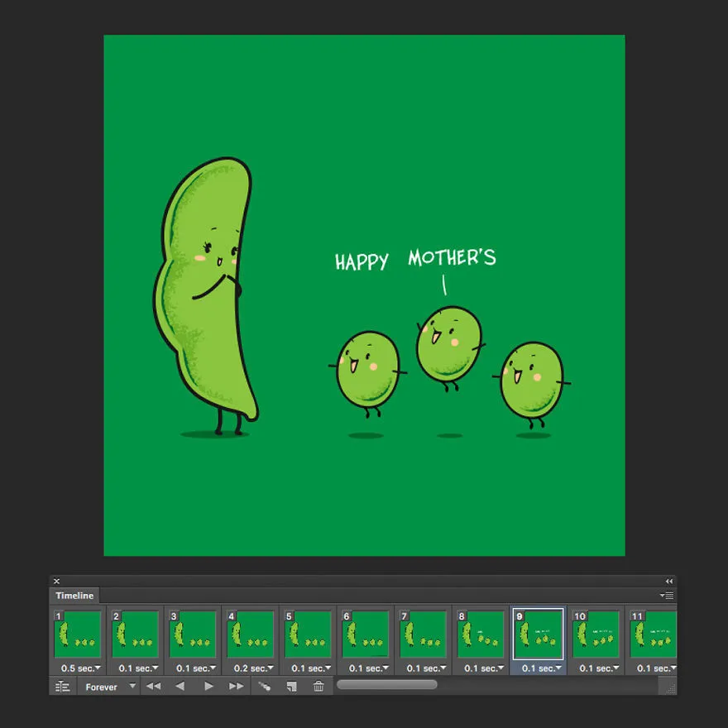Click the timeline horizontal scrollbar

[x=387, y=684]
